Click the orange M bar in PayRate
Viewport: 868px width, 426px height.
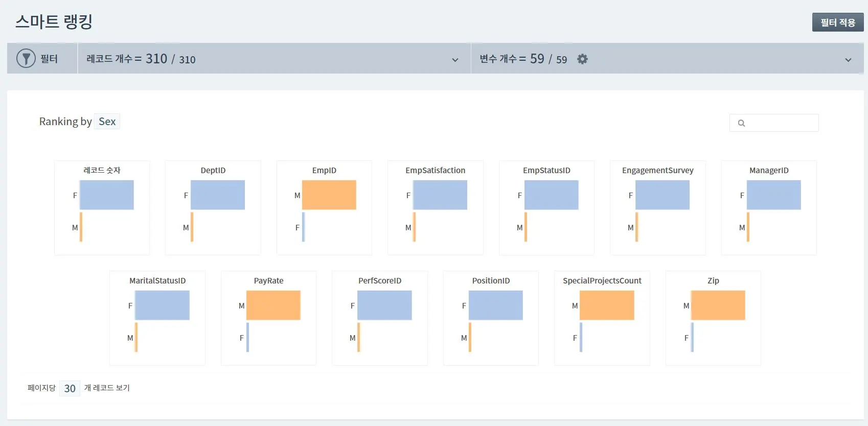pyautogui.click(x=273, y=305)
